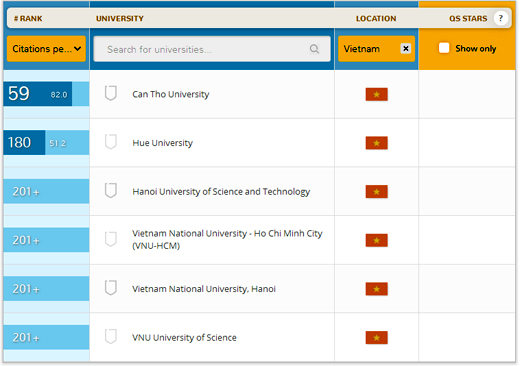Open the QS Stars help question mark
Image resolution: width=520 pixels, height=366 pixels.
500,18
